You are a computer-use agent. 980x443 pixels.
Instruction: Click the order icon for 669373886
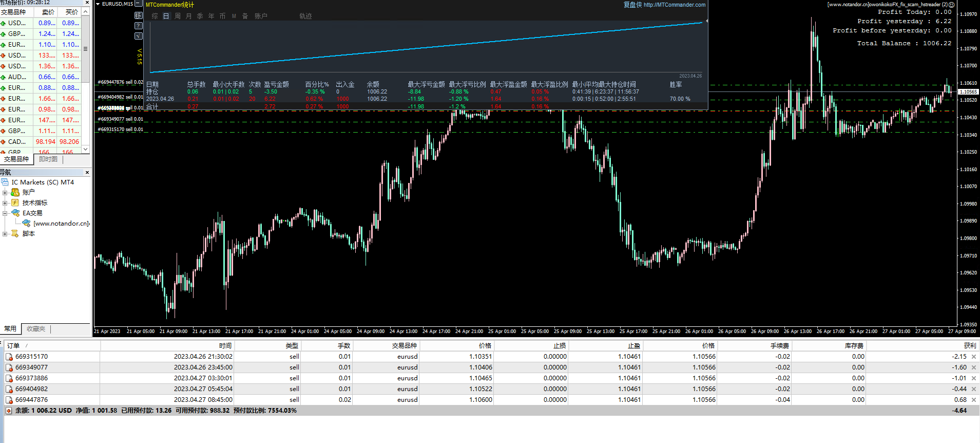tap(9, 378)
